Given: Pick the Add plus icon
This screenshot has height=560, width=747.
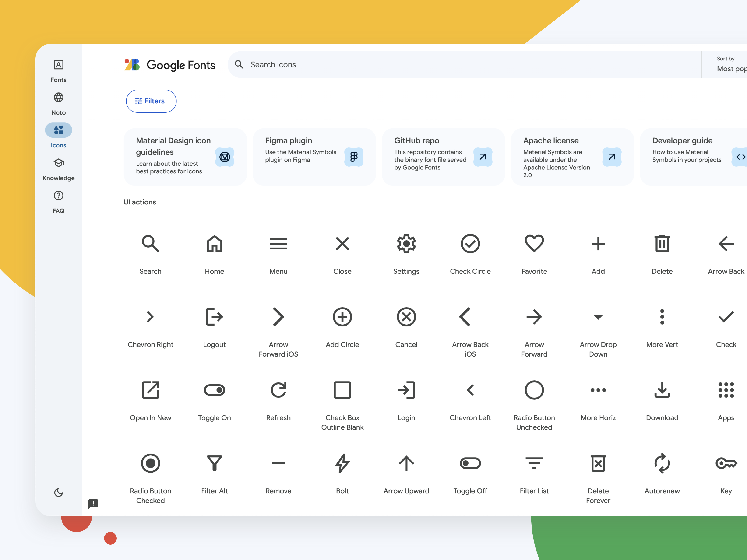Looking at the screenshot, I should point(598,244).
